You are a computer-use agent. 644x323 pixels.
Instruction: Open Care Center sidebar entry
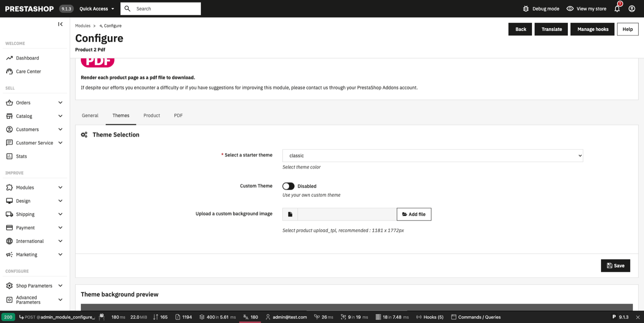28,72
